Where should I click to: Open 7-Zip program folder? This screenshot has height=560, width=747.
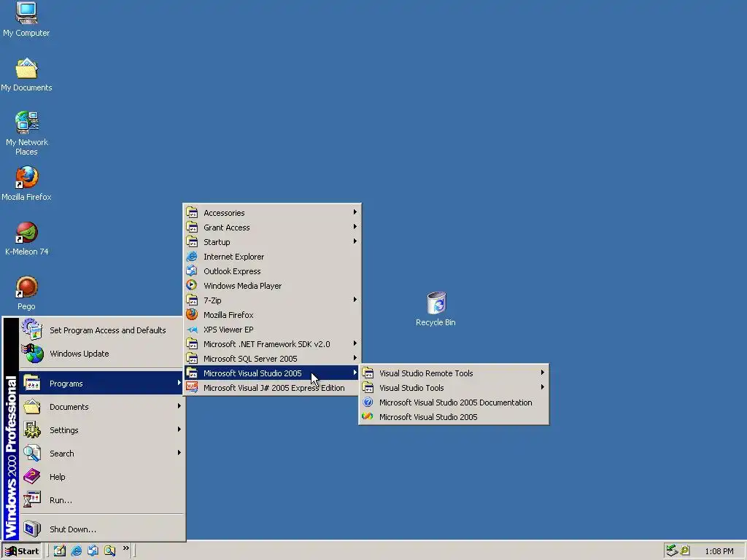pos(272,300)
